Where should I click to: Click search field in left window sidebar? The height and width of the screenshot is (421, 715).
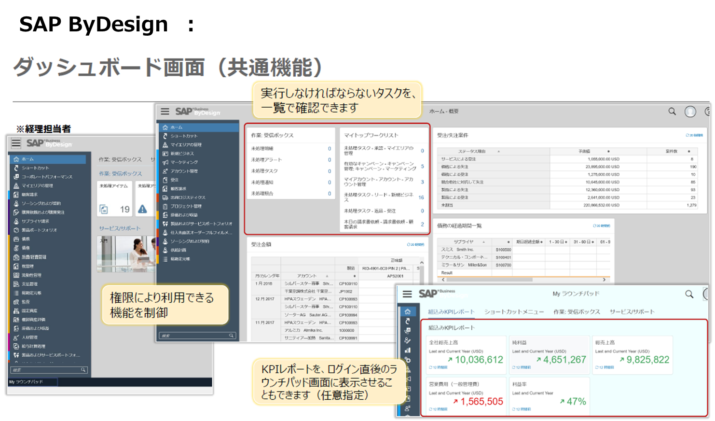49,370
